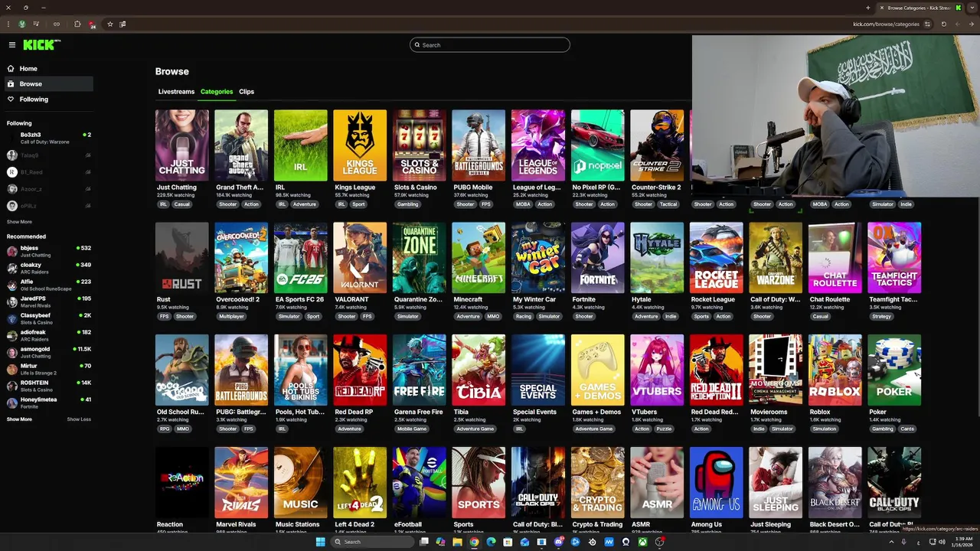Click the browser address bar URL
Screen dimensions: 980x551
(x=886, y=24)
